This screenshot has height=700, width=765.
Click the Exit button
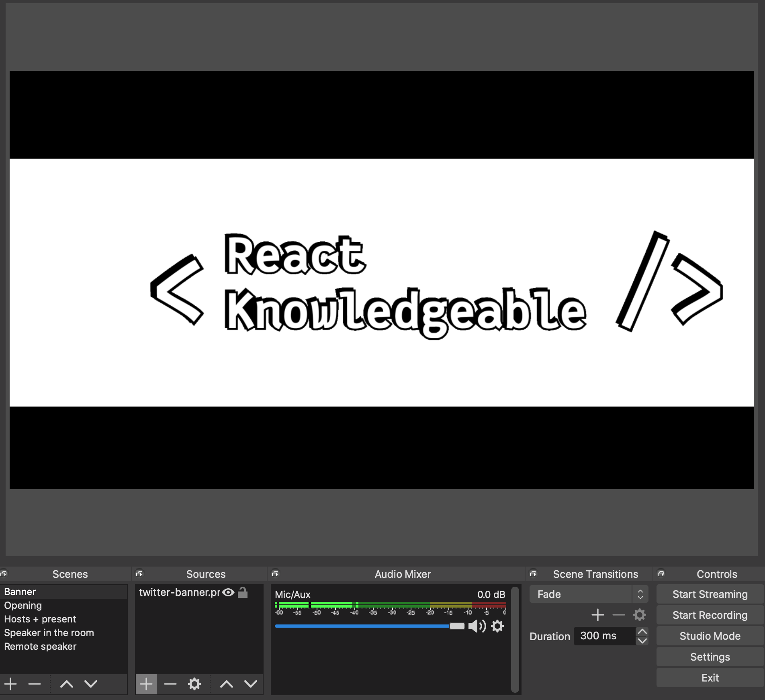pos(710,677)
